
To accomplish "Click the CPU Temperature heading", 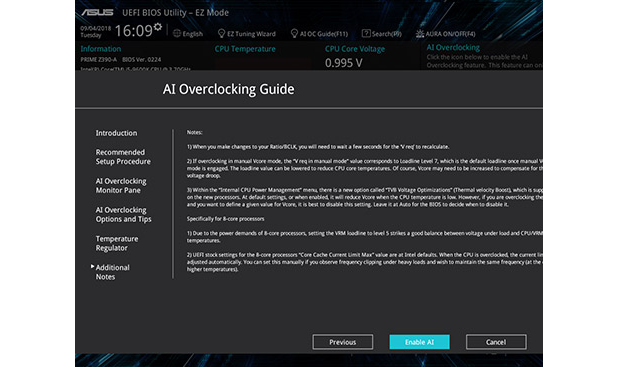I will [245, 49].
